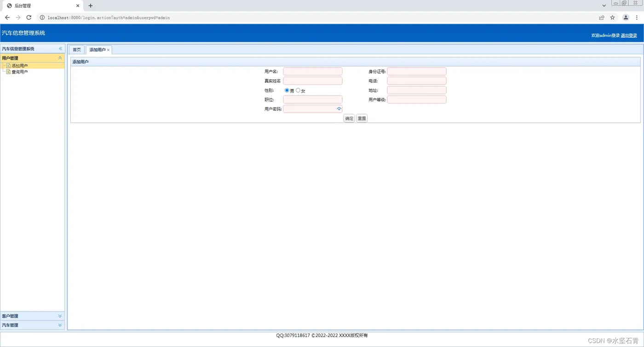This screenshot has height=347, width=644.
Task: Click the 查询用户 tree page icon
Action: click(x=8, y=72)
